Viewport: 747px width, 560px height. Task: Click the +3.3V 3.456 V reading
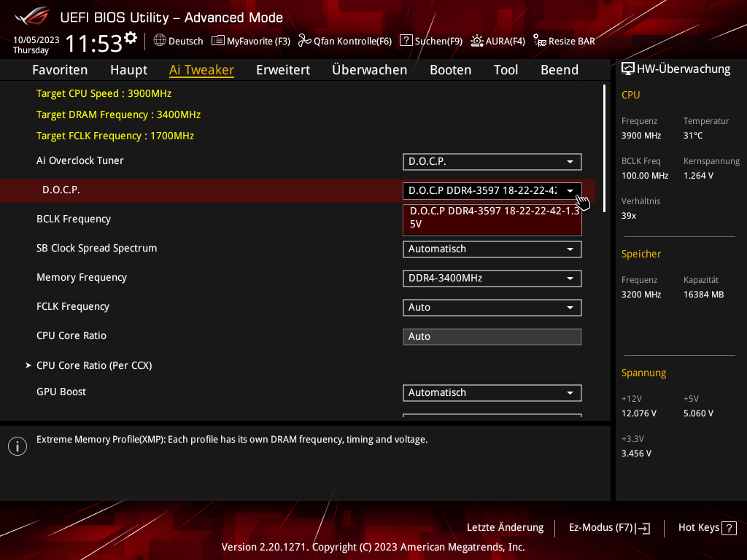tap(636, 454)
